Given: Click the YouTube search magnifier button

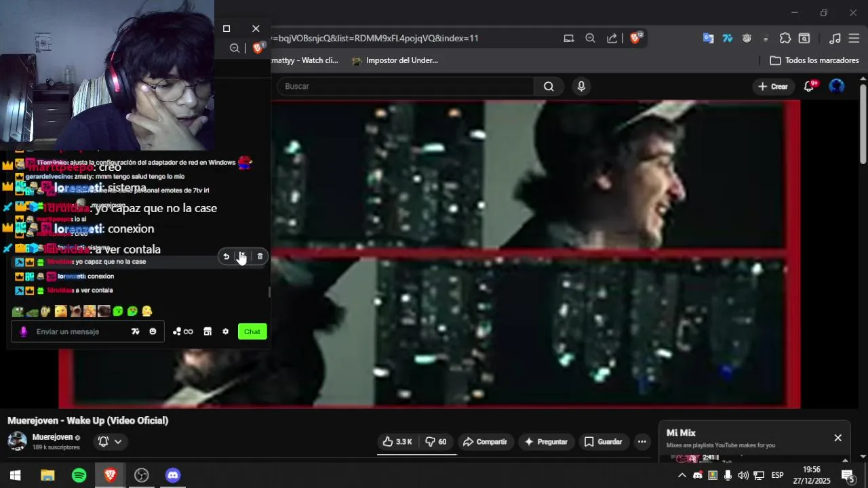Looking at the screenshot, I should click(x=549, y=86).
